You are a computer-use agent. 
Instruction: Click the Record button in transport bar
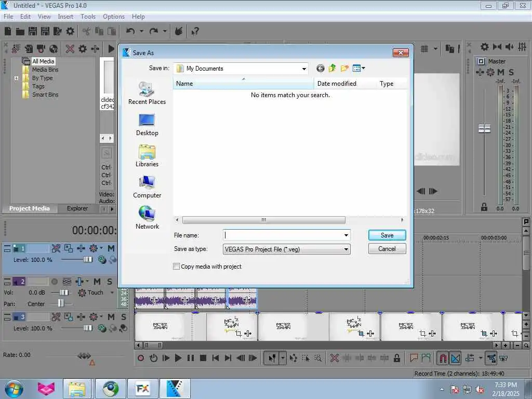[x=141, y=358]
